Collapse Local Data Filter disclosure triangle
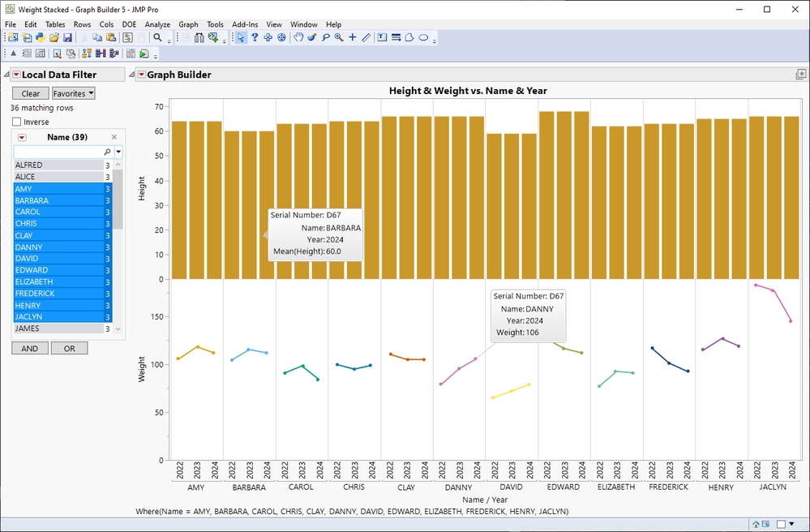The height and width of the screenshot is (532, 810). [6, 75]
